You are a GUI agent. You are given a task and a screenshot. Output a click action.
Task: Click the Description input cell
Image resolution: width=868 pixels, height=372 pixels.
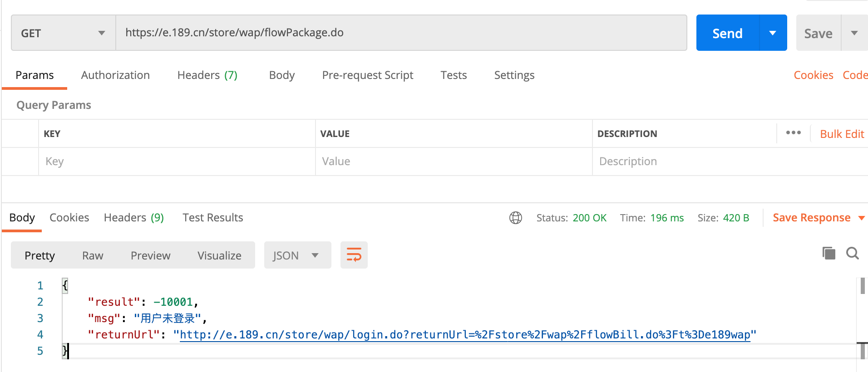pos(730,162)
